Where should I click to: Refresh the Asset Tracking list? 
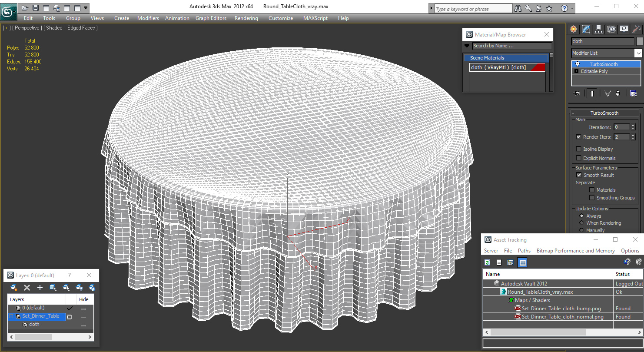click(488, 262)
